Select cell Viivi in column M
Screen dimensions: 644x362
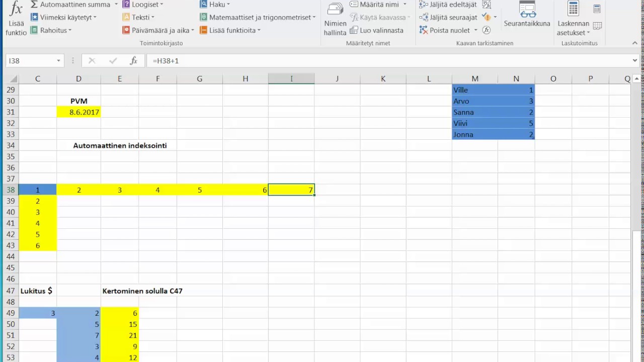click(x=475, y=123)
